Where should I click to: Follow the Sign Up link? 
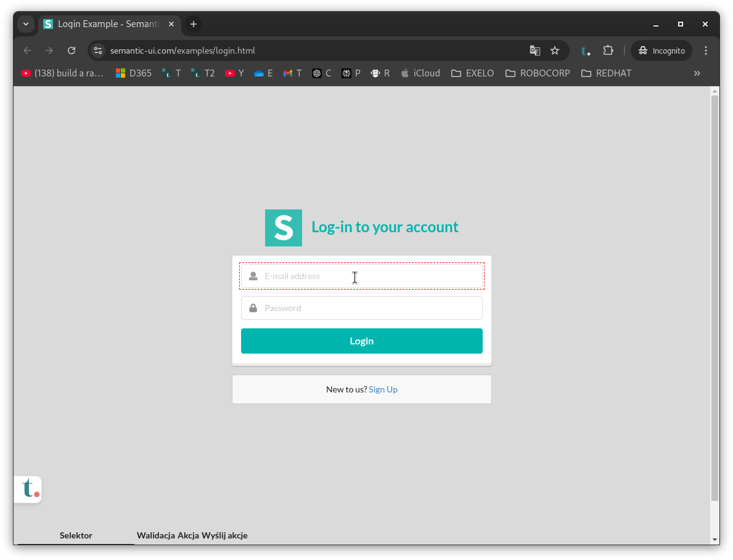click(x=383, y=389)
